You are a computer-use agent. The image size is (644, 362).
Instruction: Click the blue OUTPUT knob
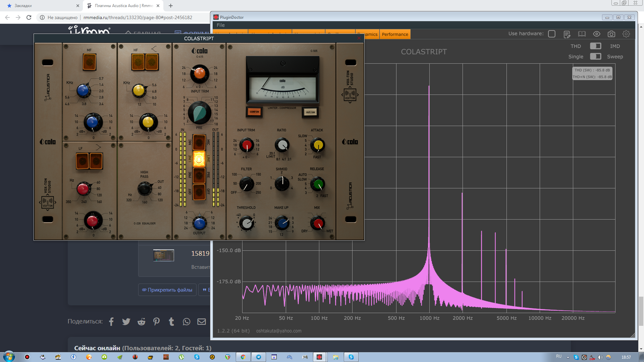(x=200, y=223)
